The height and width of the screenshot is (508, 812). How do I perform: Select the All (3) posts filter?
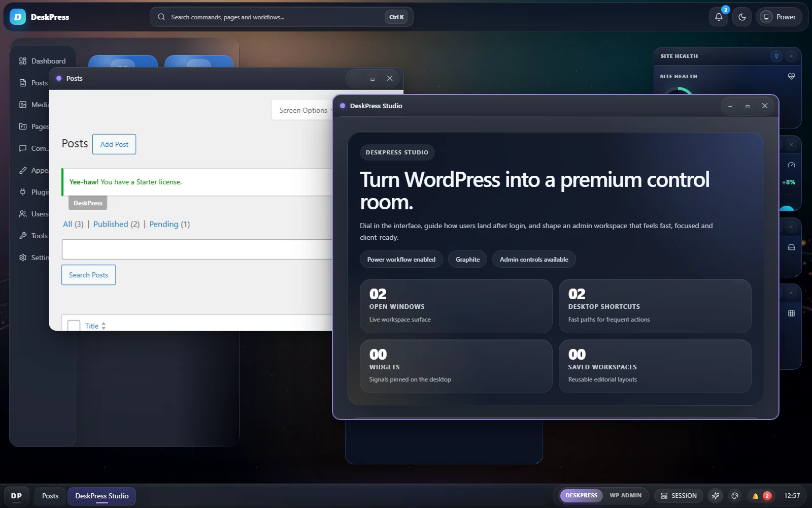73,224
